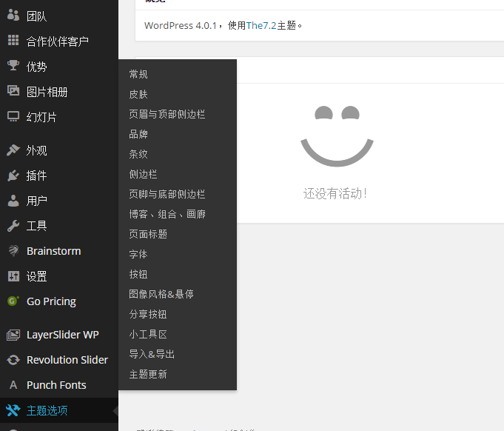Click the grid icon beside 合作伙伴客户
The width and height of the screenshot is (504, 431).
point(13,41)
